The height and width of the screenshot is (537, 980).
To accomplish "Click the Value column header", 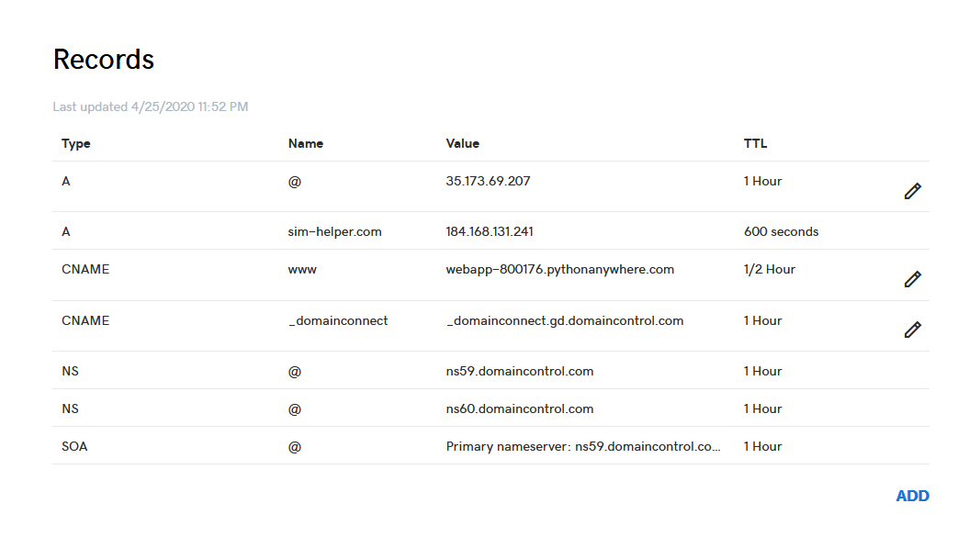I will pyautogui.click(x=463, y=143).
